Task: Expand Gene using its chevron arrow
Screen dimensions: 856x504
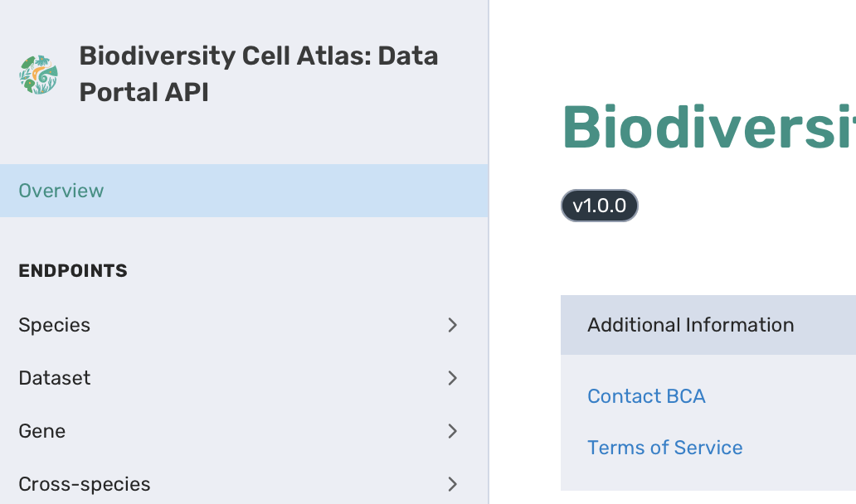Action: click(452, 431)
